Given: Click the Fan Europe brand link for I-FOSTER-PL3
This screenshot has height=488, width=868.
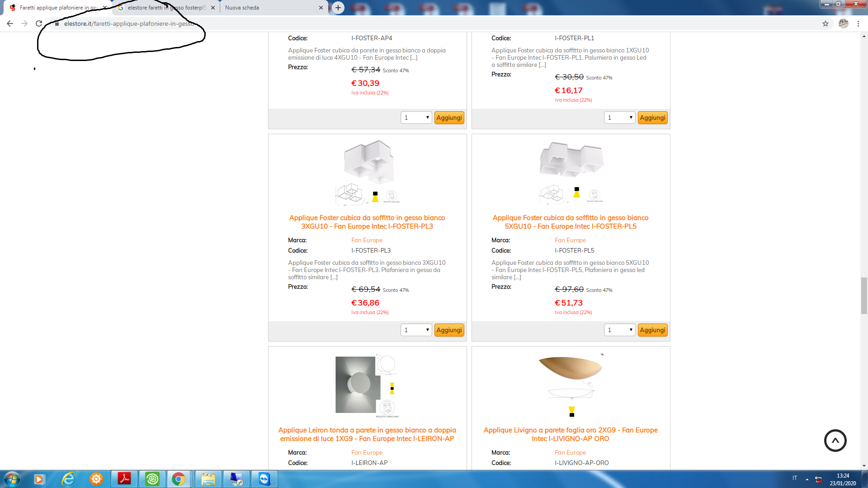Looking at the screenshot, I should [367, 240].
